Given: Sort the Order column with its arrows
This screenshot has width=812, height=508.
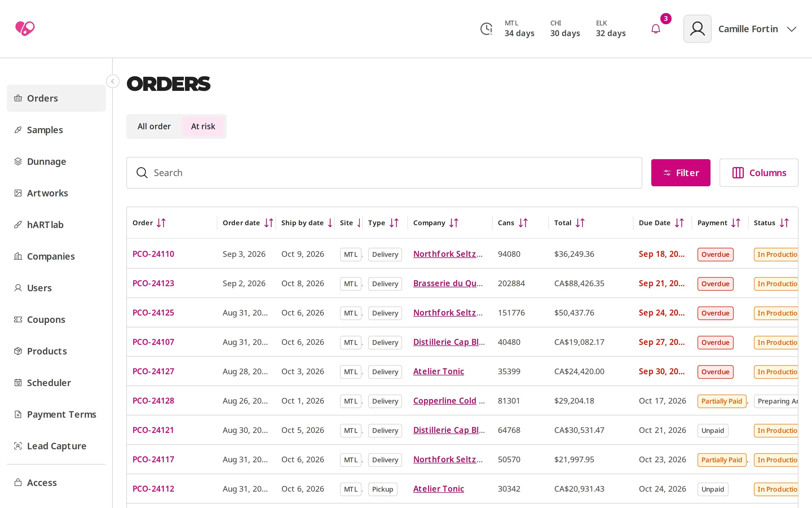Looking at the screenshot, I should (x=161, y=223).
